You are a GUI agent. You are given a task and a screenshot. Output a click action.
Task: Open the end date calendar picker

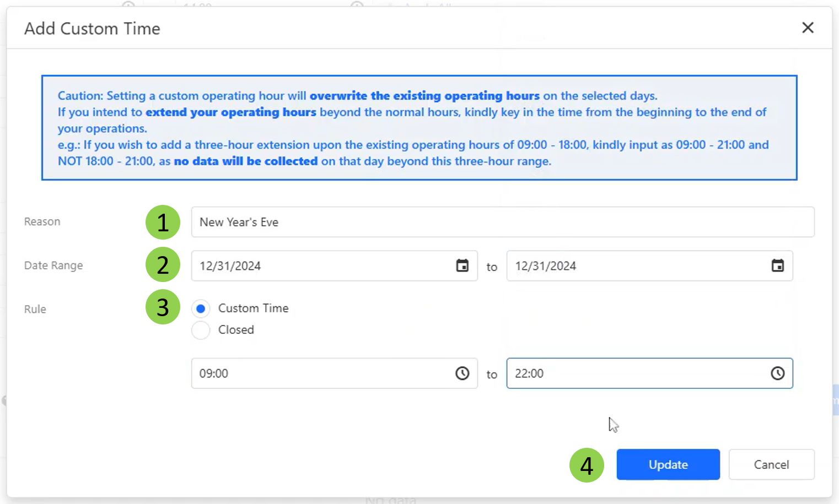(777, 266)
